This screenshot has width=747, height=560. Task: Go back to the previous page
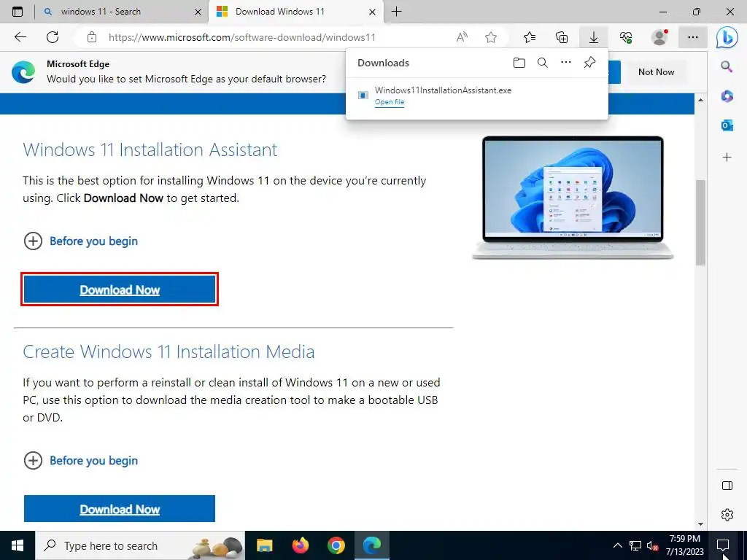tap(20, 37)
